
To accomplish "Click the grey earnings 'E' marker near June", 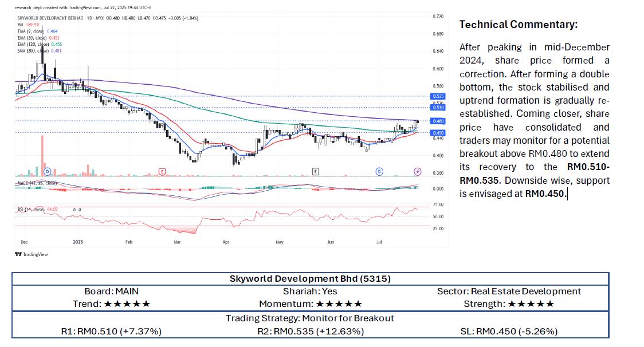I will tap(316, 171).
